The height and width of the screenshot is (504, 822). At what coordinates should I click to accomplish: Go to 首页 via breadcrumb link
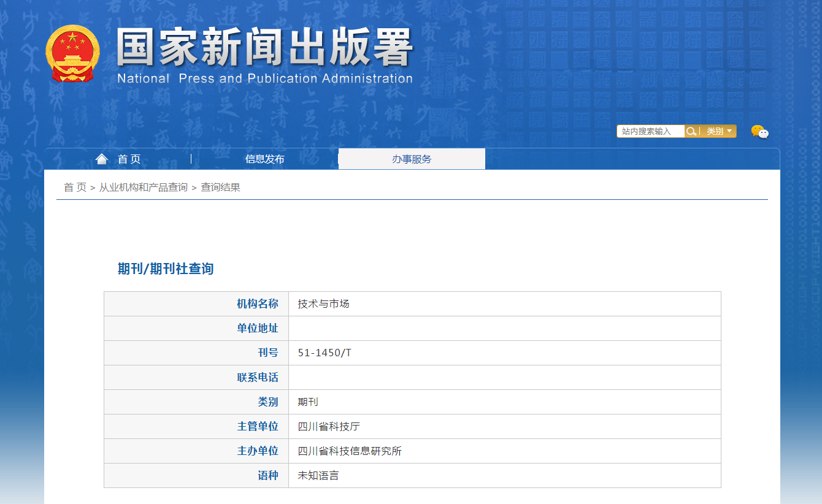pos(75,187)
